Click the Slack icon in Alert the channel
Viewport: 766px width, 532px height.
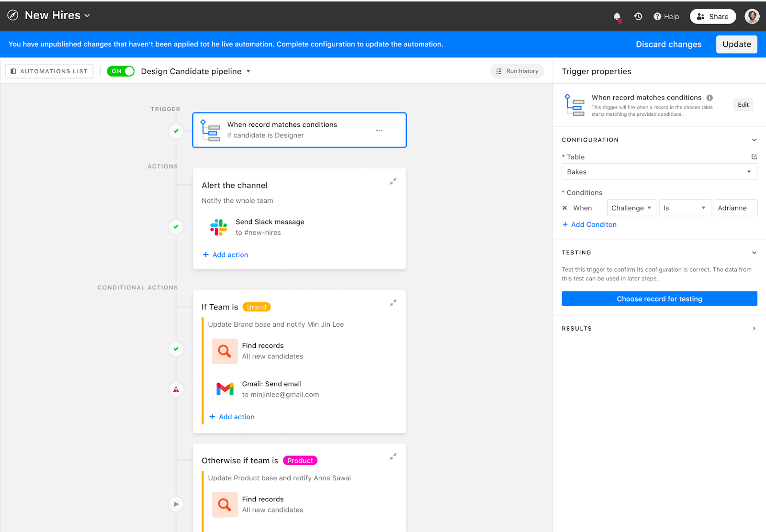click(219, 227)
